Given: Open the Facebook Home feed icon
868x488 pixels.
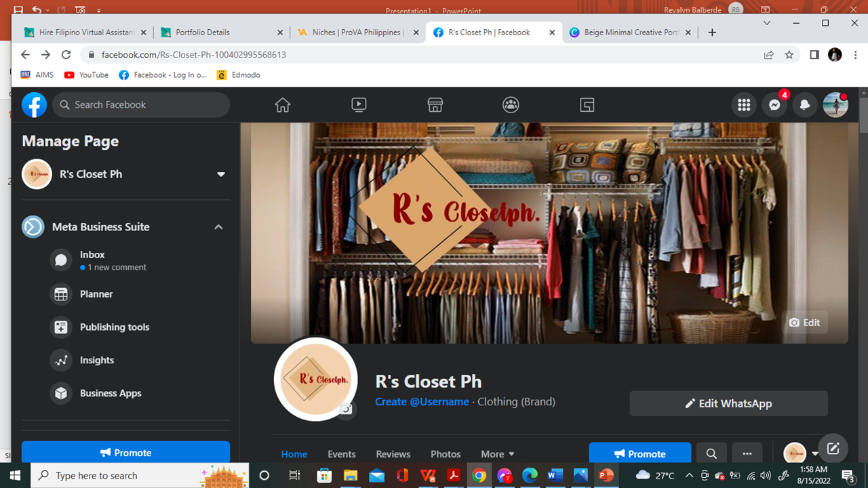Looking at the screenshot, I should tap(283, 105).
